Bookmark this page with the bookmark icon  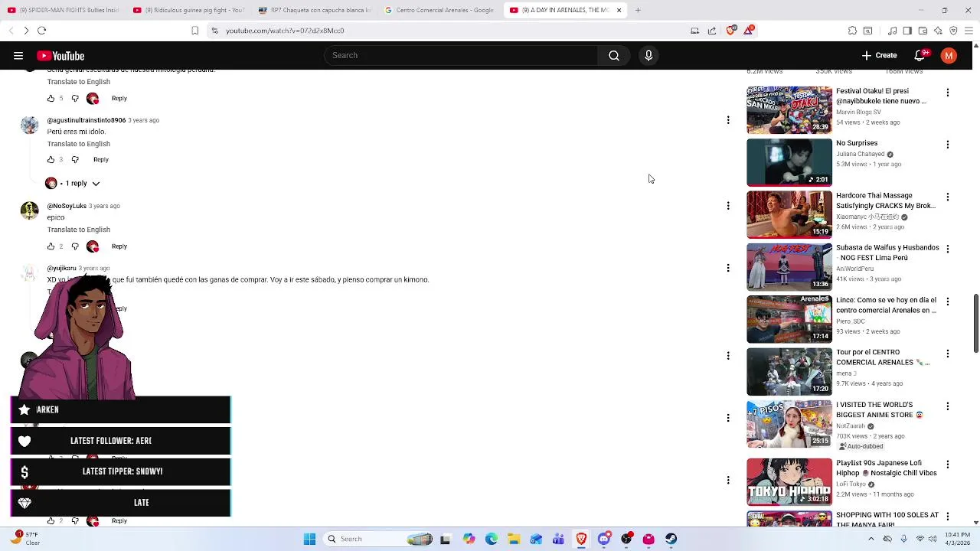tap(195, 31)
